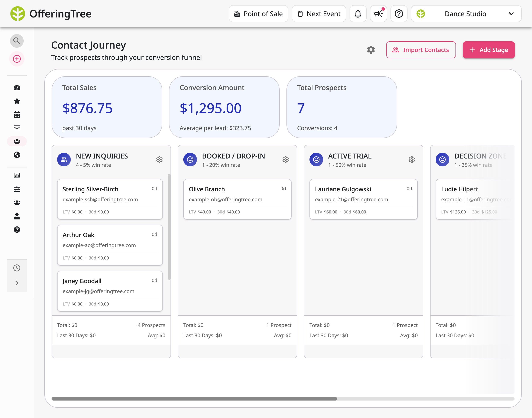This screenshot has width=532, height=418.
Task: Click the Total Prospects summary card
Action: [341, 107]
